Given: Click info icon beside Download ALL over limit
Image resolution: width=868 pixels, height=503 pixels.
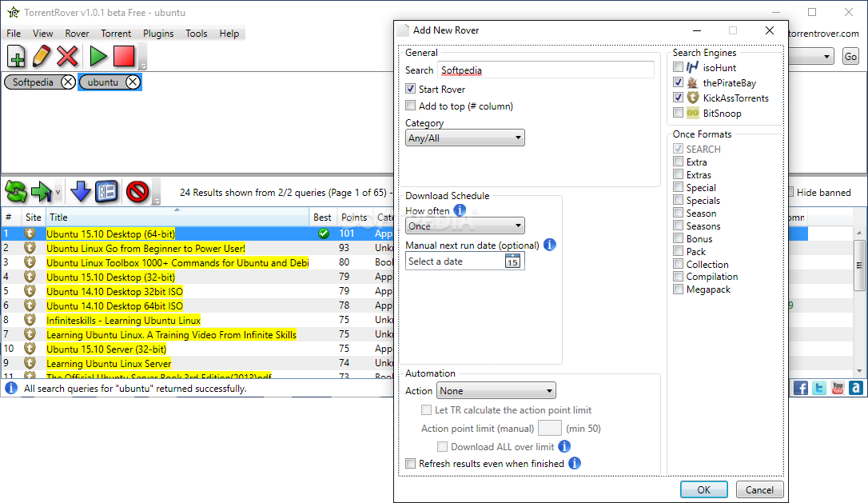Looking at the screenshot, I should [564, 446].
